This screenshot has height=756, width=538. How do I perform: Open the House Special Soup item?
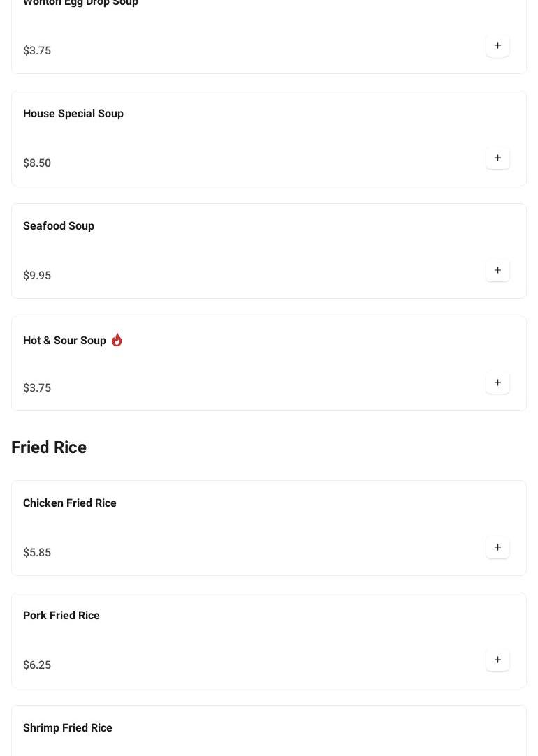73,114
